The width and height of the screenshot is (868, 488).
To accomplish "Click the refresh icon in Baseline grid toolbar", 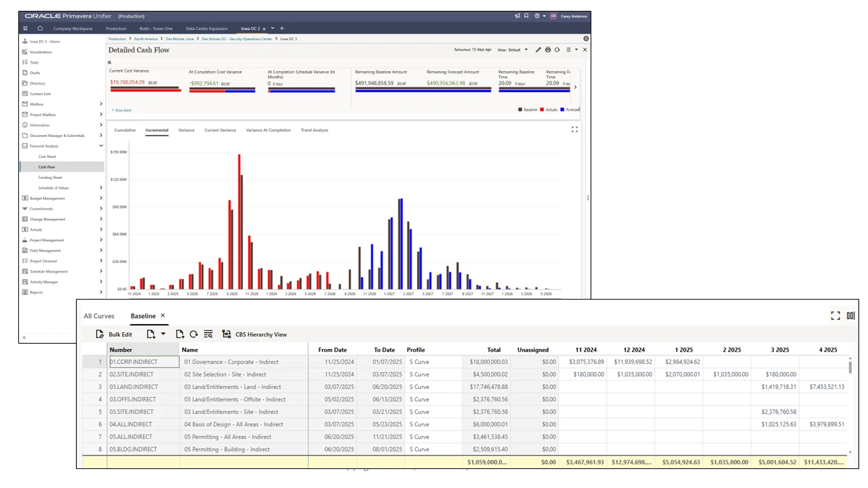I will [193, 334].
